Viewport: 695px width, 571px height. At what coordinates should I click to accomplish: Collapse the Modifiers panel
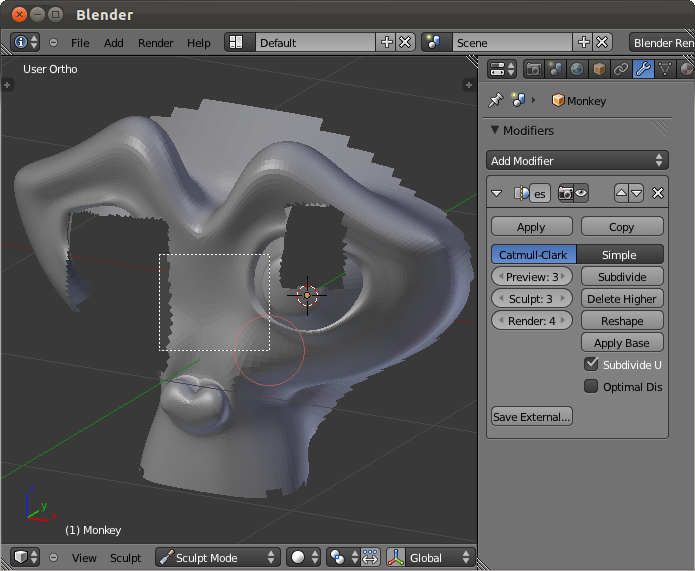[495, 130]
